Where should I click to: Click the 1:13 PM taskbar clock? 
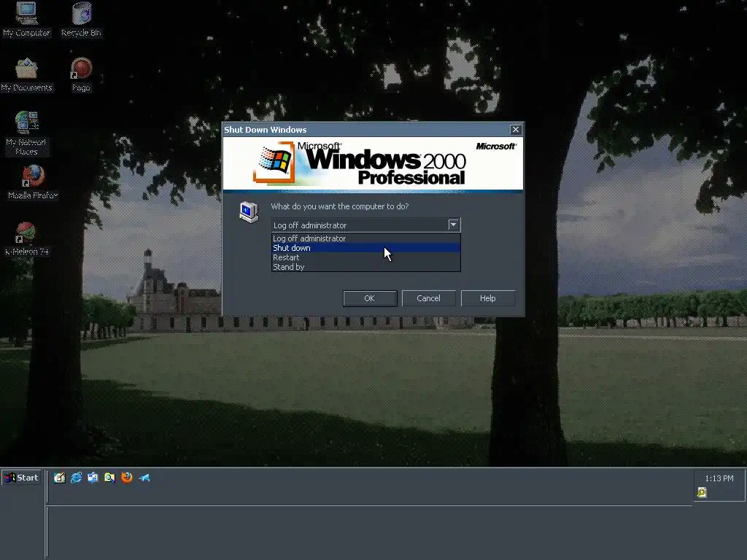[719, 478]
